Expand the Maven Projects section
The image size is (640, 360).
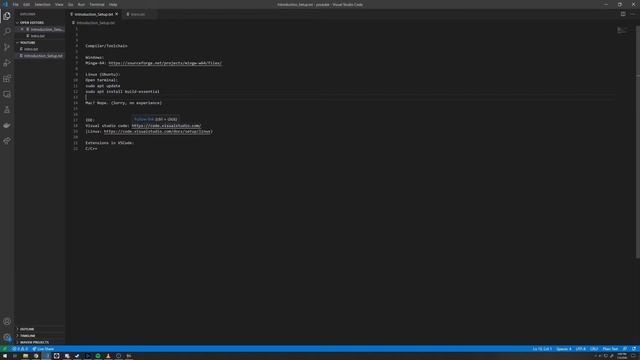pos(40,342)
